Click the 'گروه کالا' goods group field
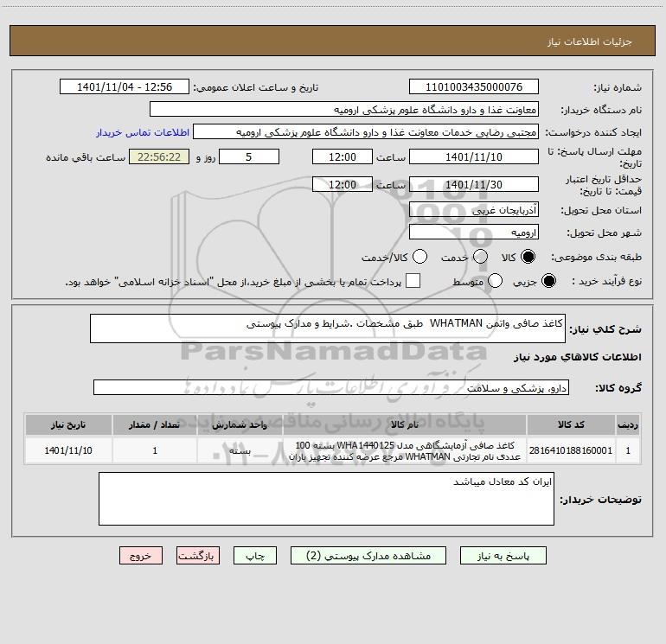Viewport: 666px width, 644px height. [330, 388]
